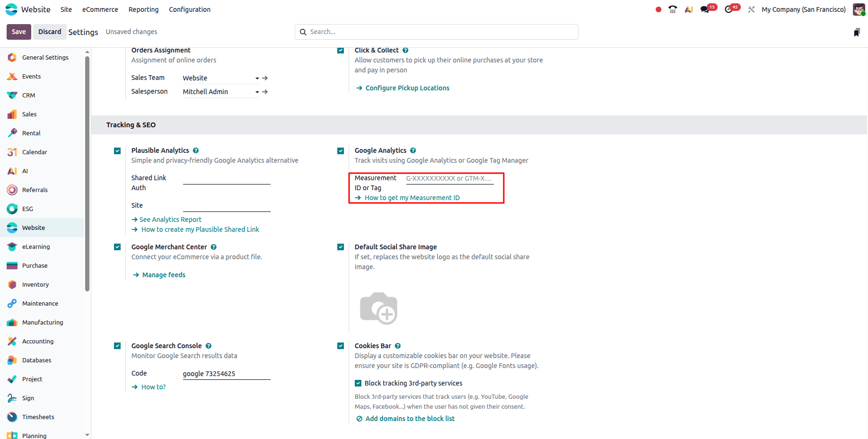Open Salesperson external link arrow

[x=265, y=92]
